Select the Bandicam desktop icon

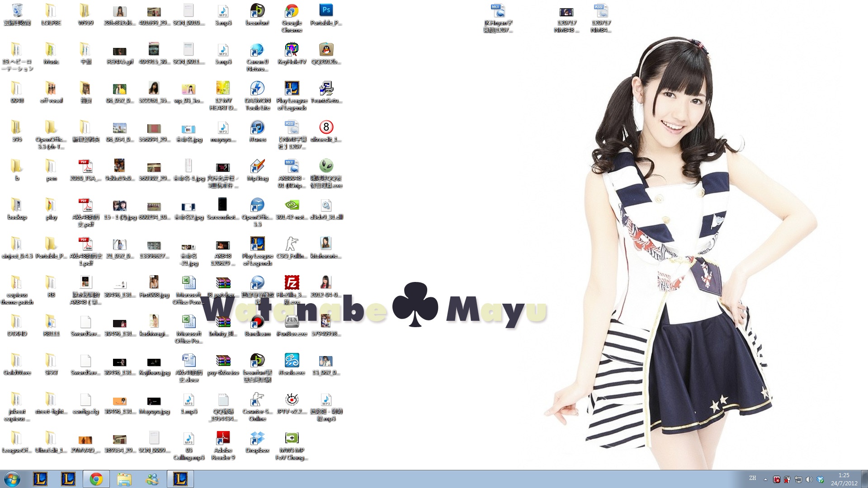pyautogui.click(x=257, y=322)
